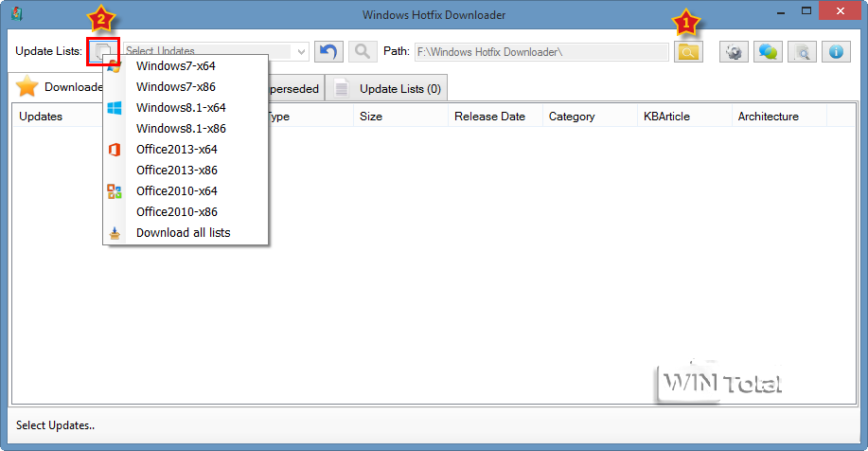Click the Path text field
868x451 pixels.
(541, 52)
